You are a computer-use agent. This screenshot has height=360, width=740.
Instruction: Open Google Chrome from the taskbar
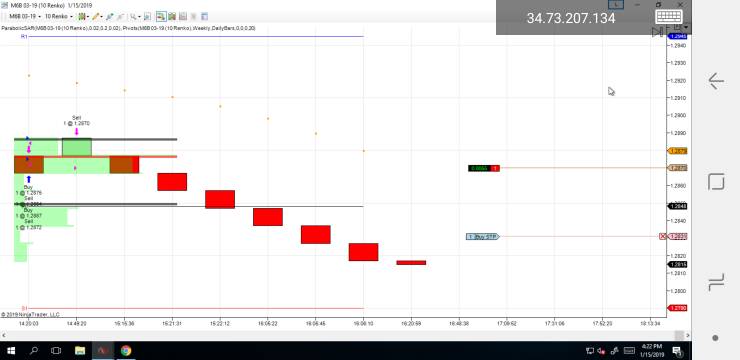(126, 351)
